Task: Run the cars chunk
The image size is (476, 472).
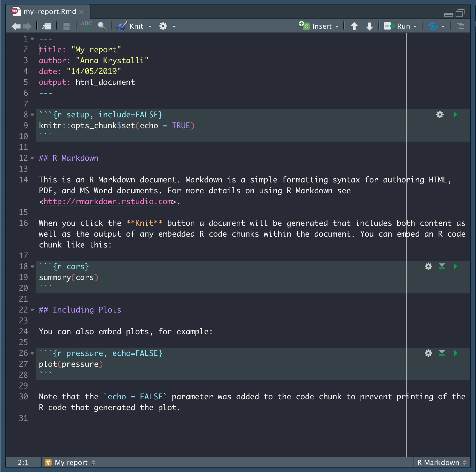Action: coord(456,266)
